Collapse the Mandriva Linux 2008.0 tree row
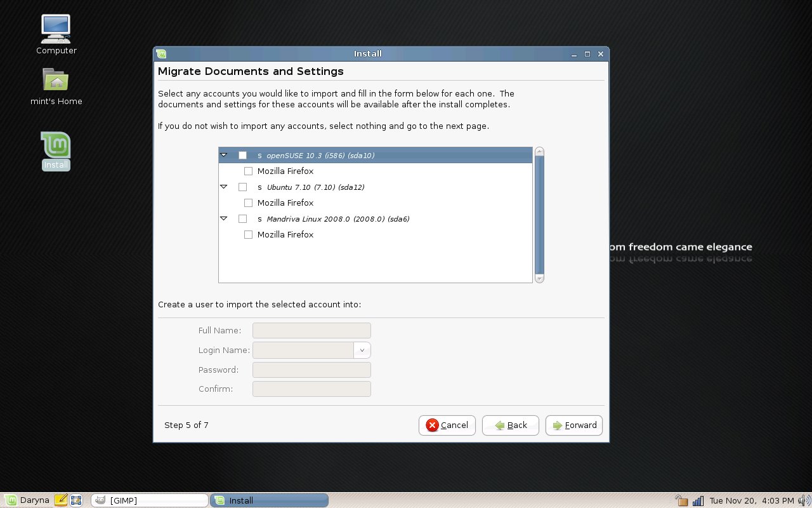Screen dimensions: 812x508 pyautogui.click(x=223, y=218)
